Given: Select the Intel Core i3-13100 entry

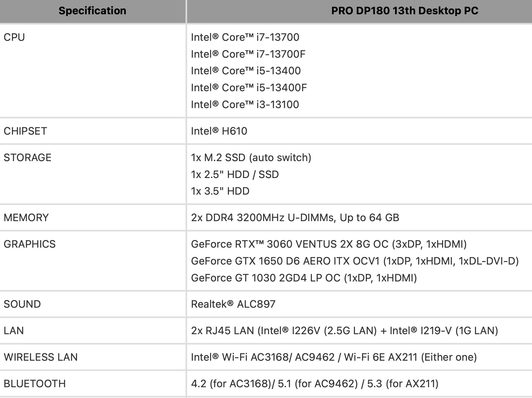Looking at the screenshot, I should coord(245,105).
